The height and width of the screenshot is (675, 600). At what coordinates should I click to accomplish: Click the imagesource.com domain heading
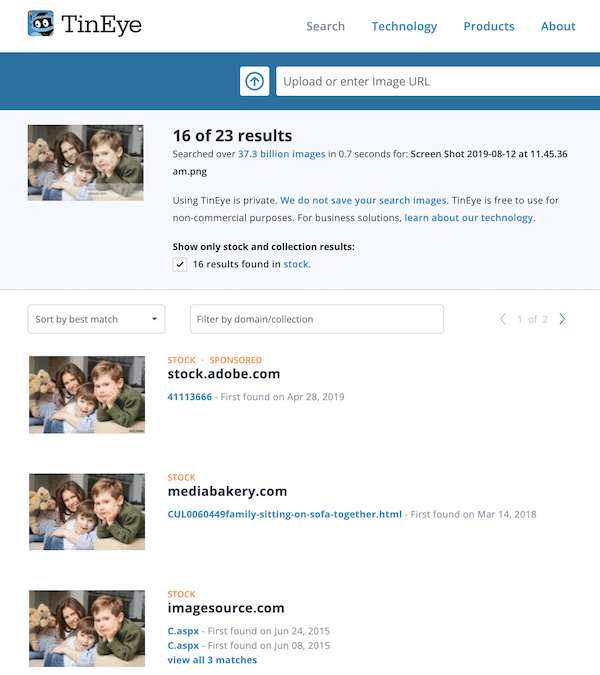[x=226, y=608]
